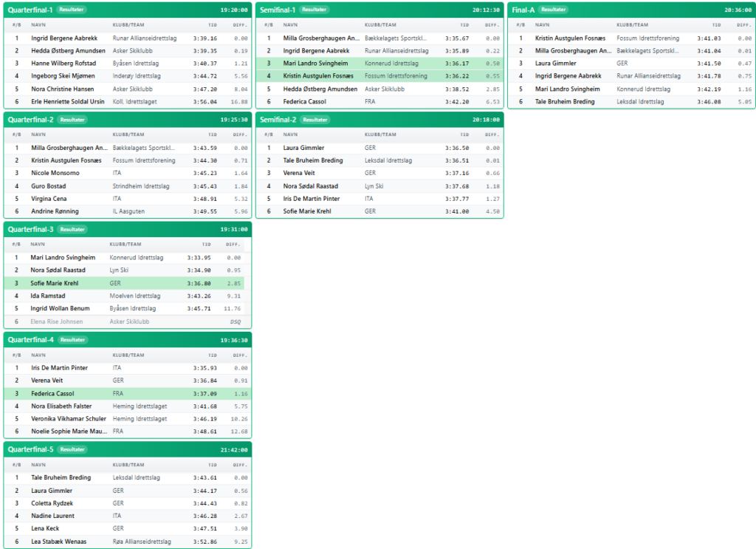Click Verena Veit in Quarterfinal-4

click(x=47, y=380)
